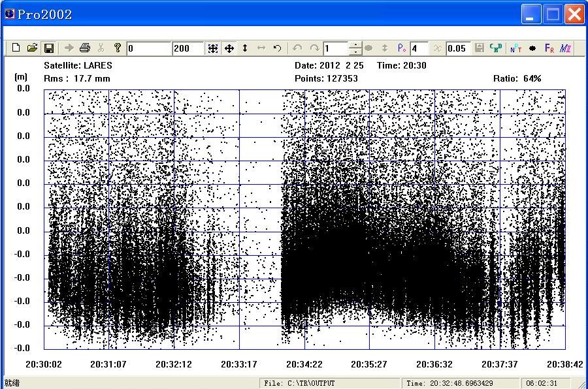The width and height of the screenshot is (588, 389).
Task: Print with the printer icon
Action: [x=85, y=48]
